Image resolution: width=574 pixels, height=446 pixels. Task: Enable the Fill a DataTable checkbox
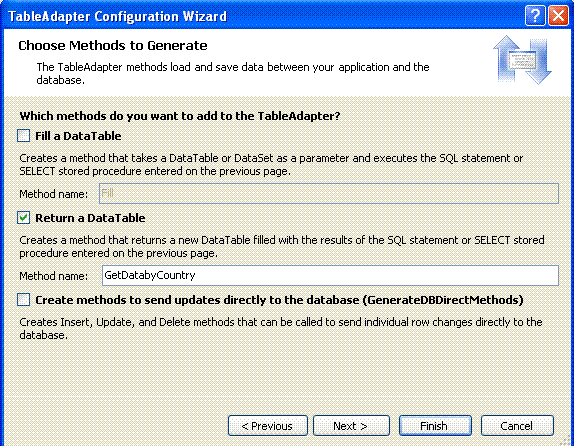(23, 135)
